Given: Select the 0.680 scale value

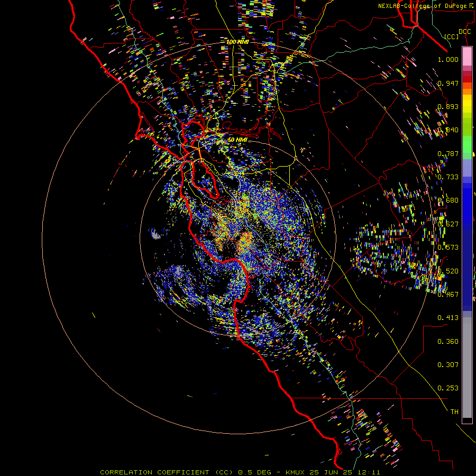Looking at the screenshot, I should click(448, 200).
